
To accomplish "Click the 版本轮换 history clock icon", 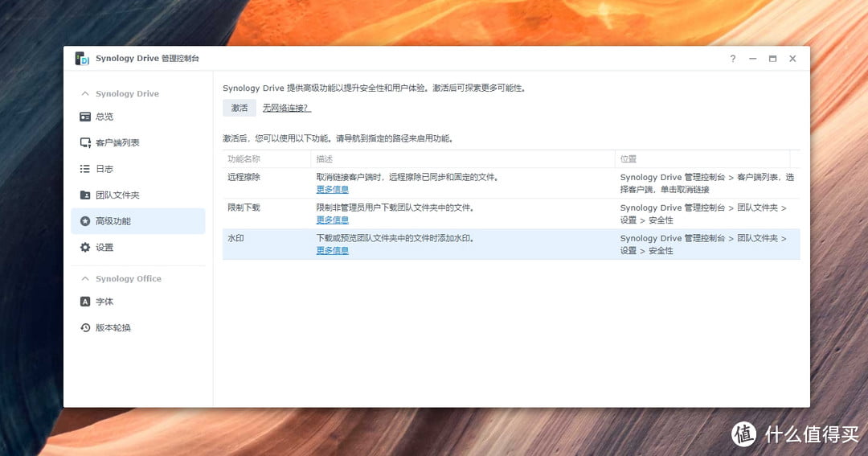I will tap(85, 327).
